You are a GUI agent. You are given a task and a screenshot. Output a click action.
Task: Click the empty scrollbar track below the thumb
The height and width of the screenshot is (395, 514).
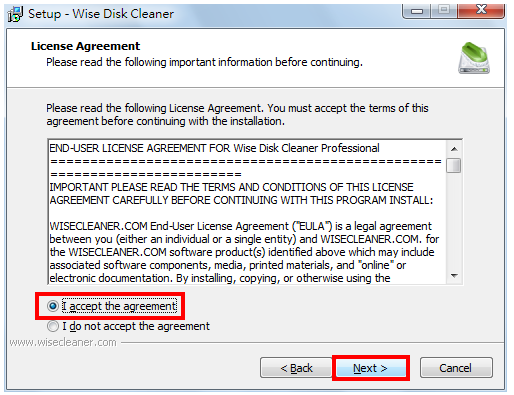tap(454, 221)
